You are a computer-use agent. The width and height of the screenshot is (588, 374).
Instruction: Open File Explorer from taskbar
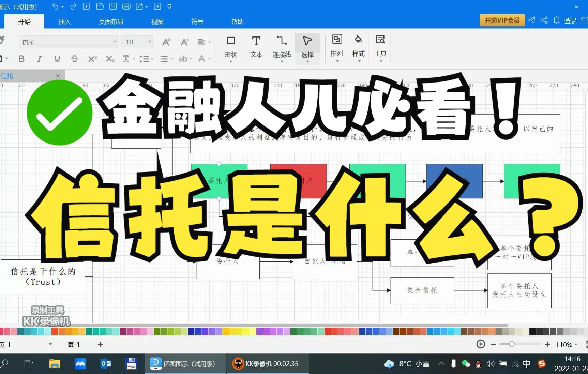(55, 364)
